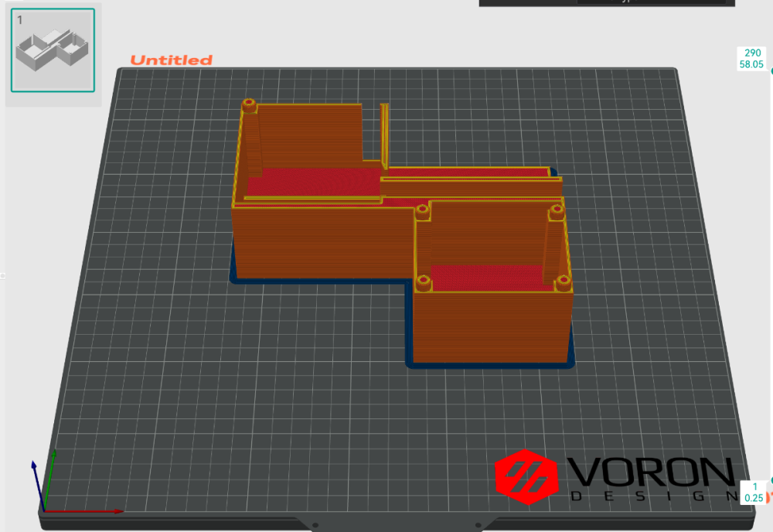Click the front wall of the lower-right box section
773x532 pixels.
tap(492, 327)
